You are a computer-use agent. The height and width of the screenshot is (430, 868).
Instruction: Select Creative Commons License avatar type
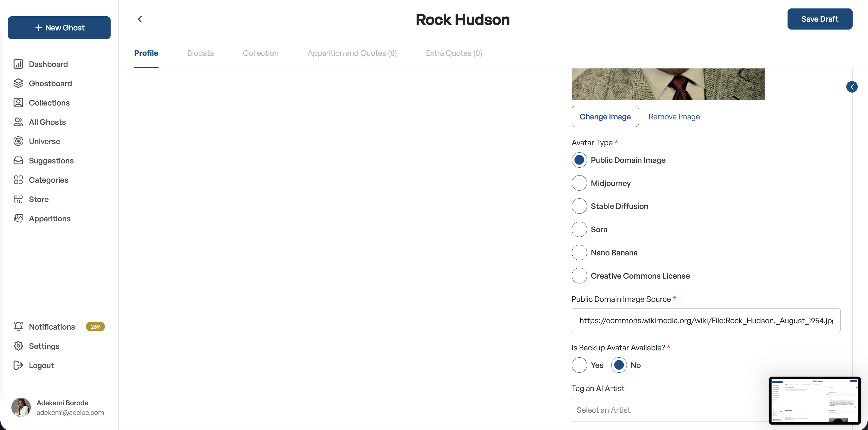click(x=579, y=276)
